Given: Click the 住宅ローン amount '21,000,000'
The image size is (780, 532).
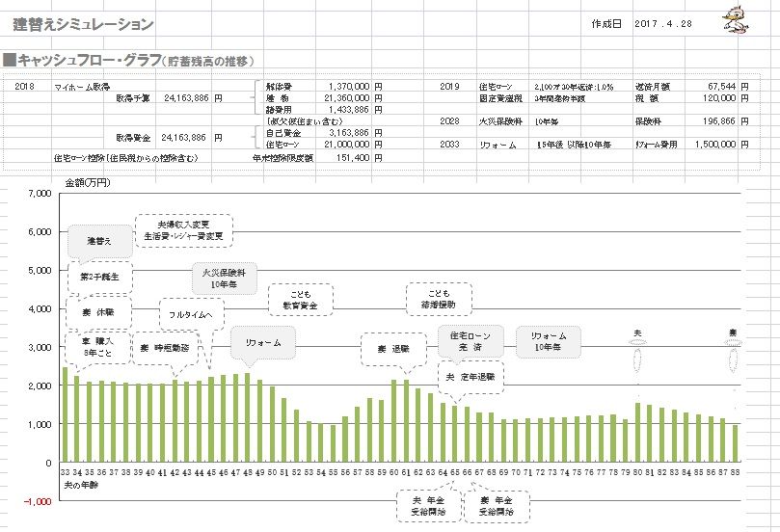Looking at the screenshot, I should (x=347, y=145).
